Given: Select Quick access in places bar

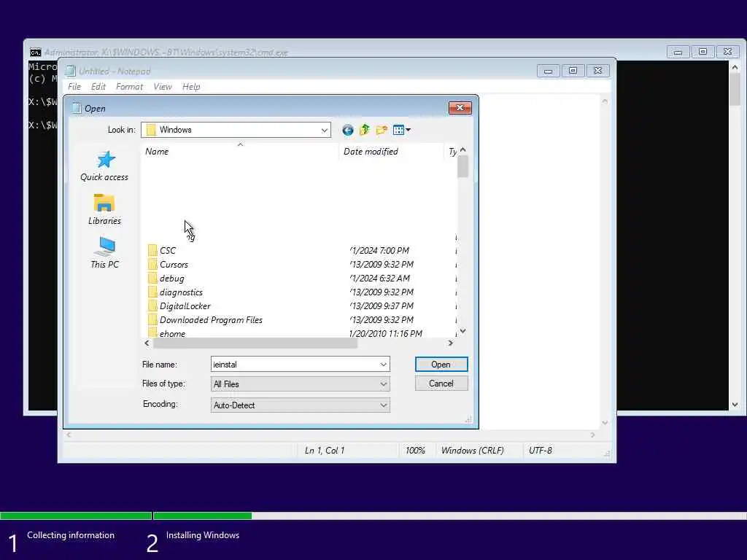Looking at the screenshot, I should point(104,166).
